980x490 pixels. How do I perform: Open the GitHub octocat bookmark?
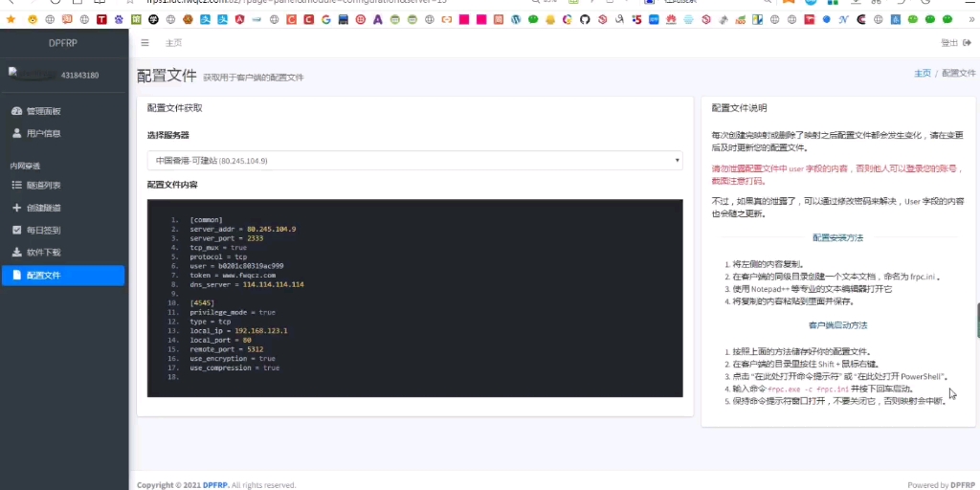tap(585, 19)
